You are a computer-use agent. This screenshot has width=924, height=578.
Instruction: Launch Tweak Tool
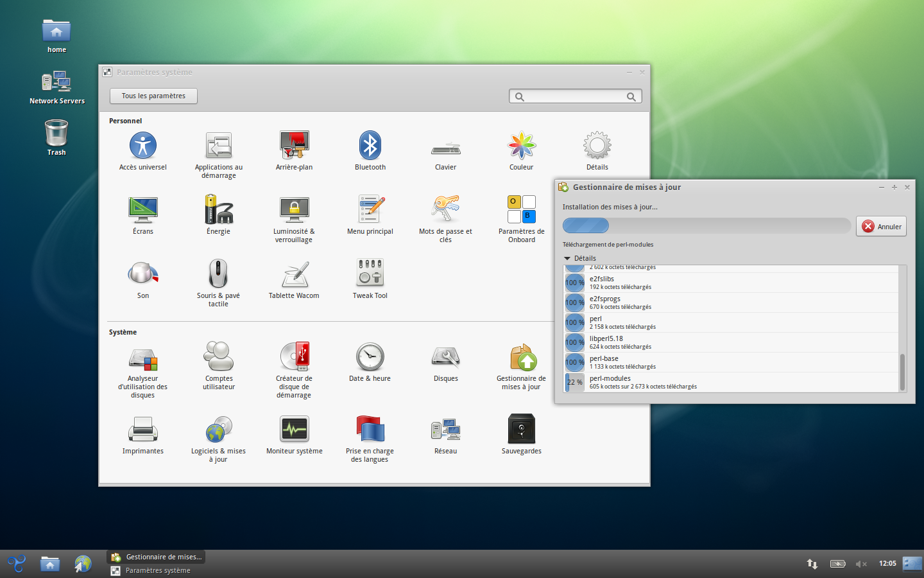(x=370, y=279)
